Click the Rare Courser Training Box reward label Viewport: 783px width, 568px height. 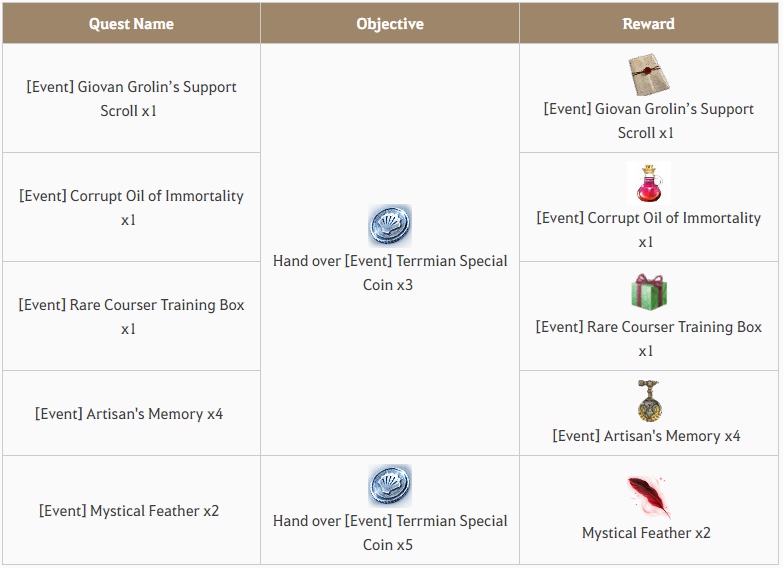pos(649,339)
